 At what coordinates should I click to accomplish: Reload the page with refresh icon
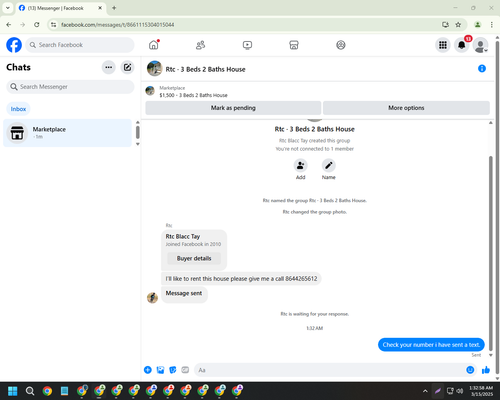coord(37,25)
